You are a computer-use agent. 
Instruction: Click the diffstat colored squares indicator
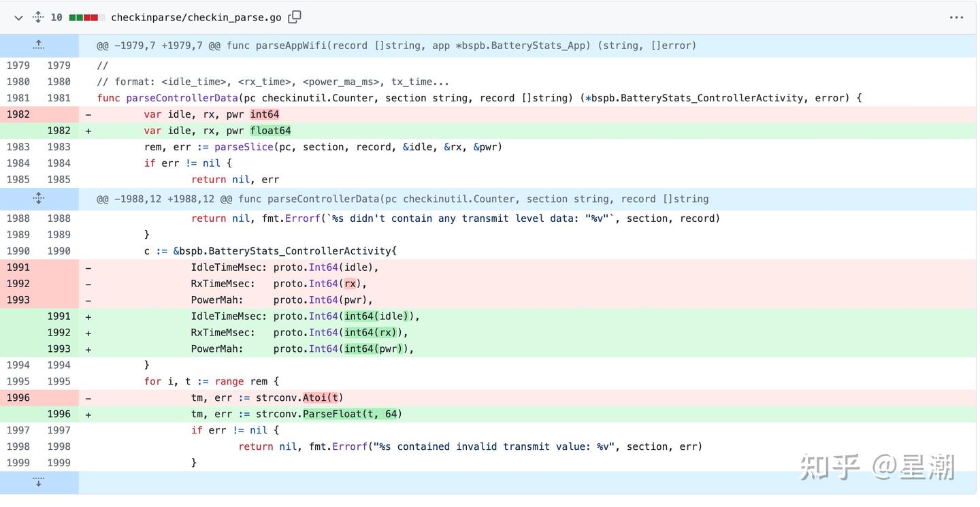point(87,18)
